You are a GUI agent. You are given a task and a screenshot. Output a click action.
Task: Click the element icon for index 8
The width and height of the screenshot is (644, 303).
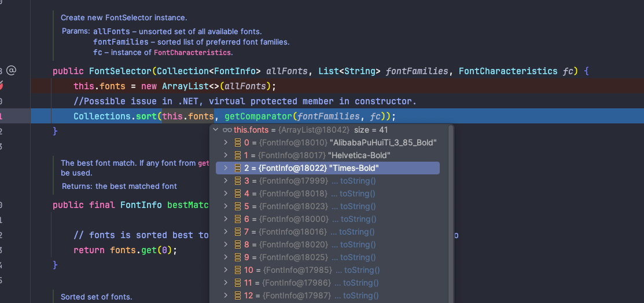point(237,244)
